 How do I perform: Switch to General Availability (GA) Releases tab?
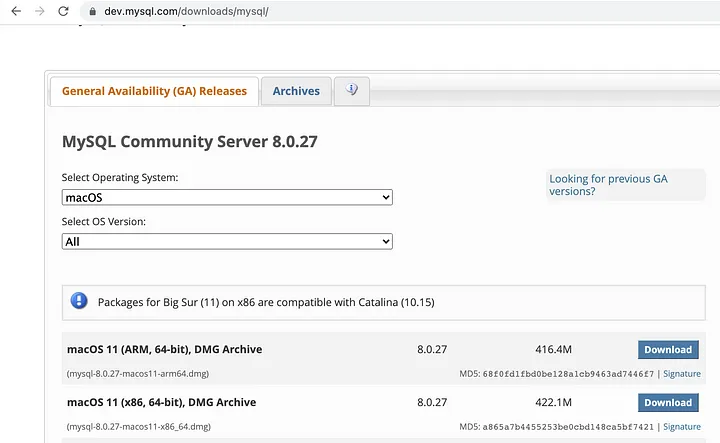click(154, 91)
